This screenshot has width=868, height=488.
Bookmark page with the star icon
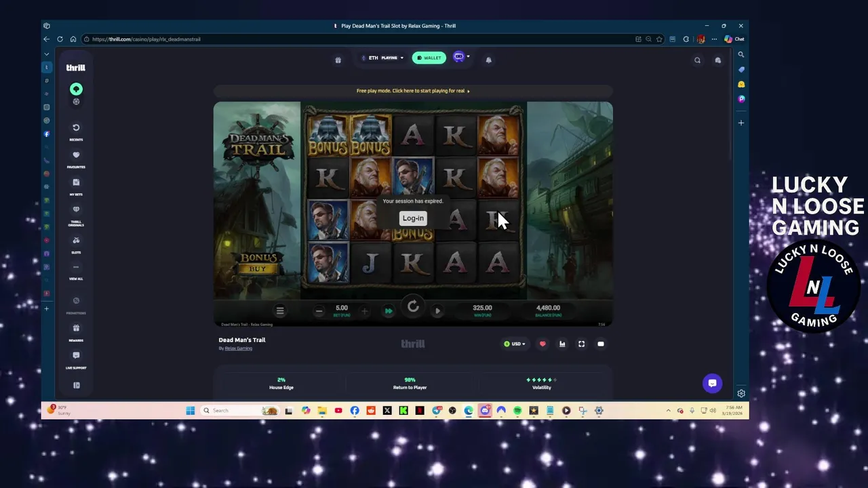659,39
